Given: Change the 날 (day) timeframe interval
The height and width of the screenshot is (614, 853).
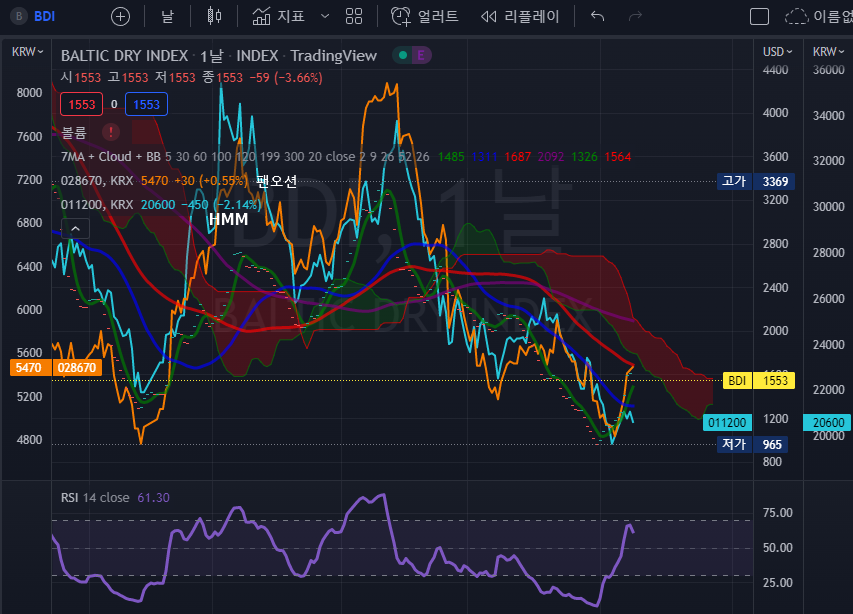Looking at the screenshot, I should click(167, 16).
